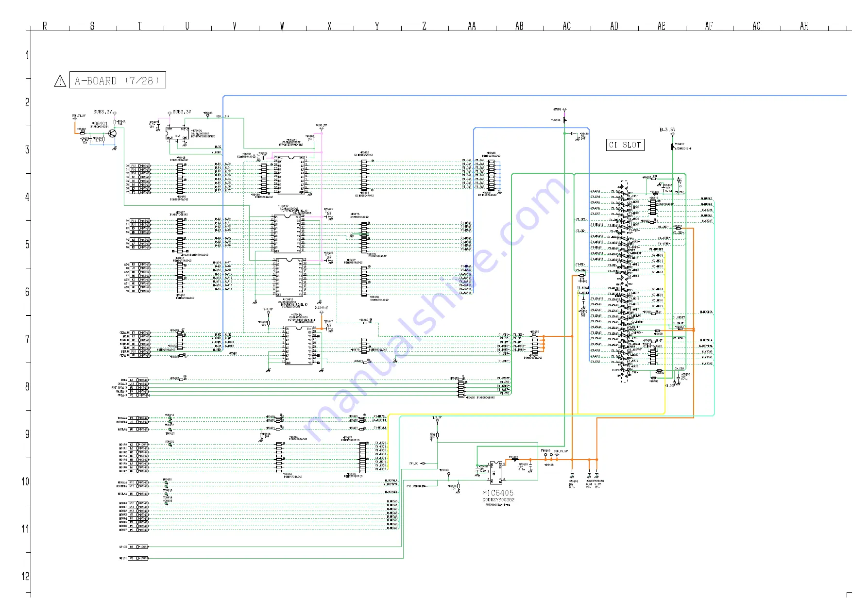Click the IC6405 chip symbol
This screenshot has width=868, height=613.
click(x=495, y=472)
